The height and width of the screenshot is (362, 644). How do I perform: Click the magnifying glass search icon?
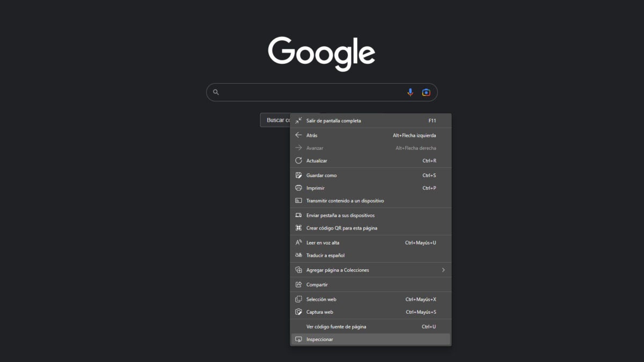click(216, 92)
